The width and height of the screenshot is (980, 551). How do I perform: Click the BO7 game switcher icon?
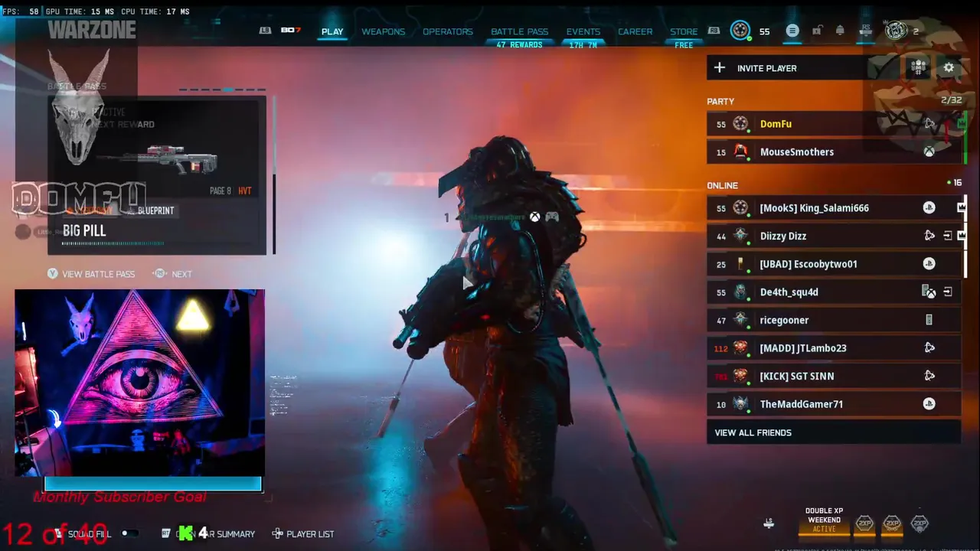pyautogui.click(x=291, y=30)
